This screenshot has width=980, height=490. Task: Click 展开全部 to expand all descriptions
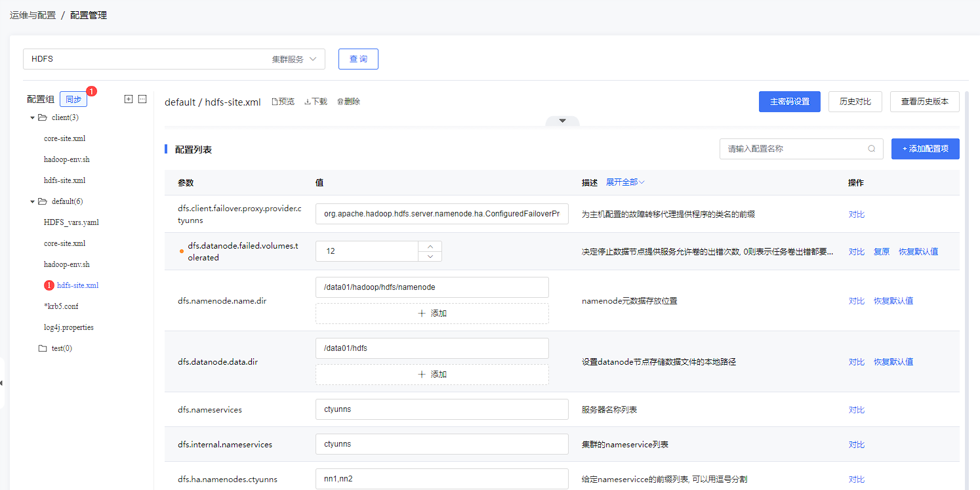click(625, 182)
